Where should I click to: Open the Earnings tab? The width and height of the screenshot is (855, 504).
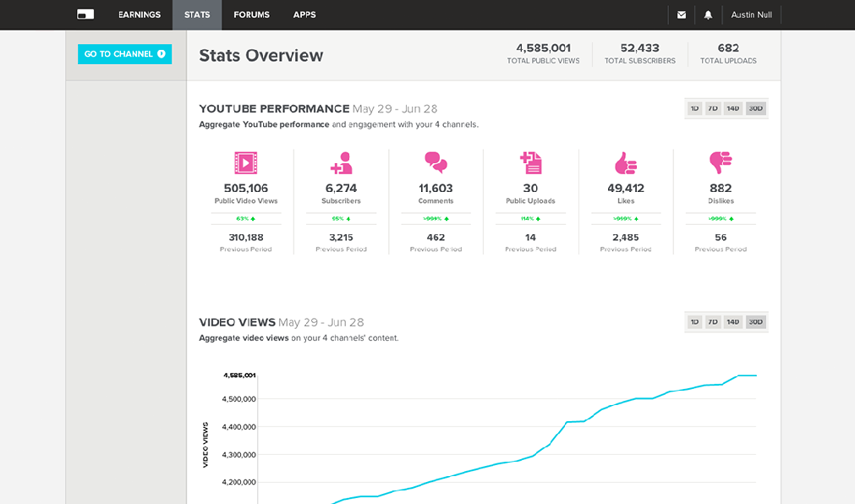point(140,14)
